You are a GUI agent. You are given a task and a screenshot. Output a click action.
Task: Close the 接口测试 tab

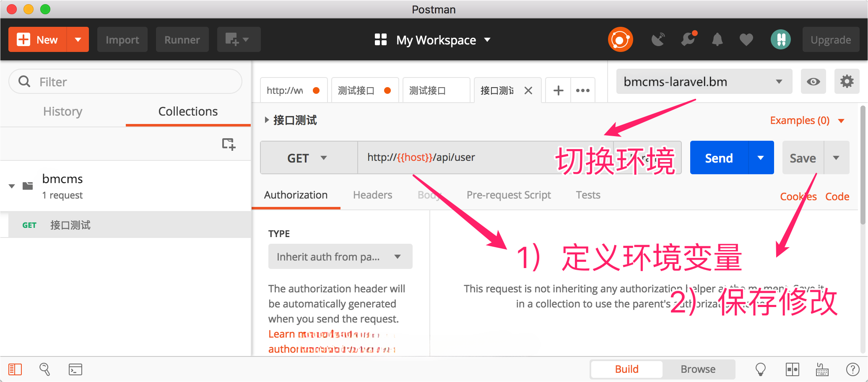tap(528, 90)
